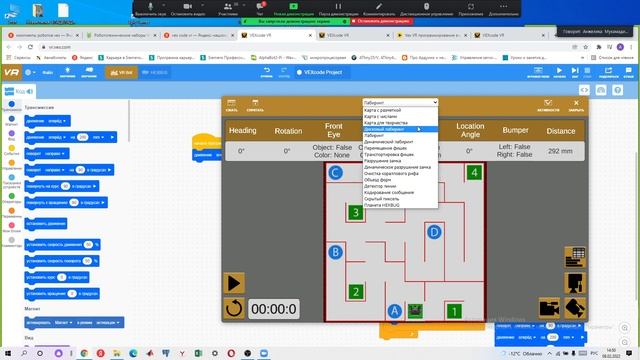Image resolution: width=640 pixels, height=360 pixels.
Task: Open the globe language dropdown
Action: point(30,72)
